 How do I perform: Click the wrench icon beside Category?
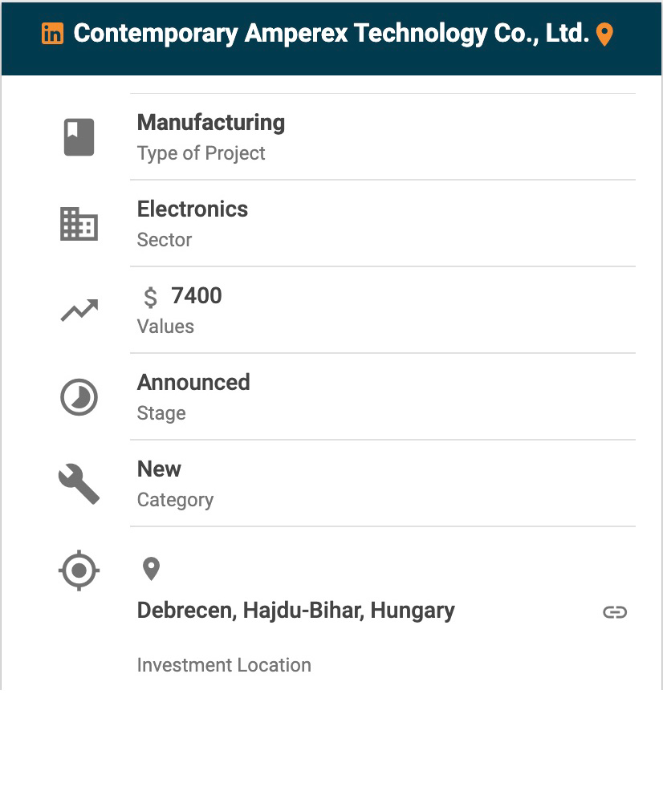(x=79, y=485)
